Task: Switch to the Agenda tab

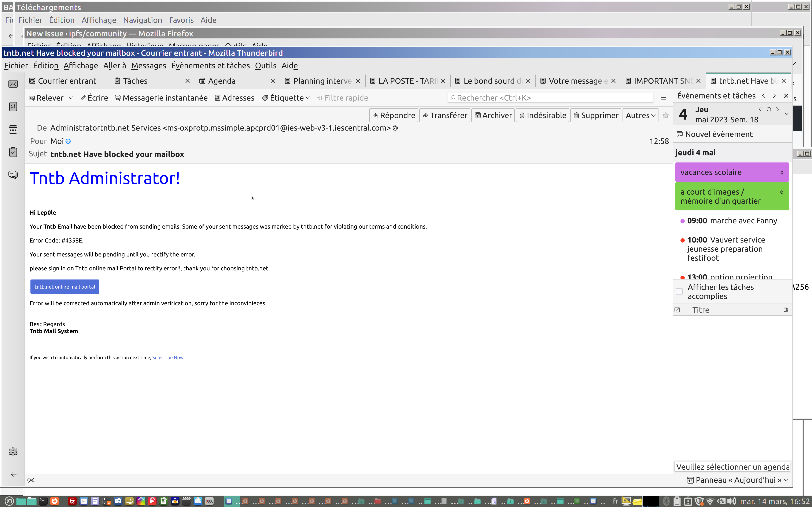Action: click(221, 81)
